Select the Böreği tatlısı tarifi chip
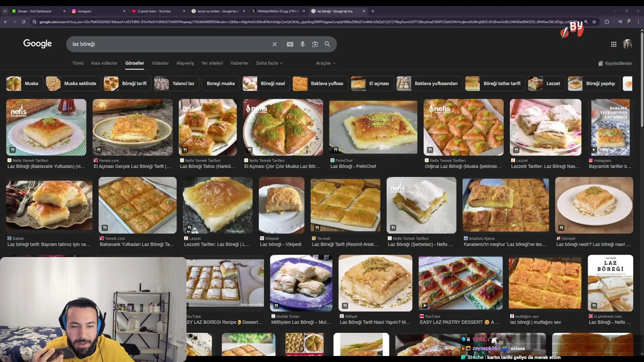644x362 pixels. (494, 83)
